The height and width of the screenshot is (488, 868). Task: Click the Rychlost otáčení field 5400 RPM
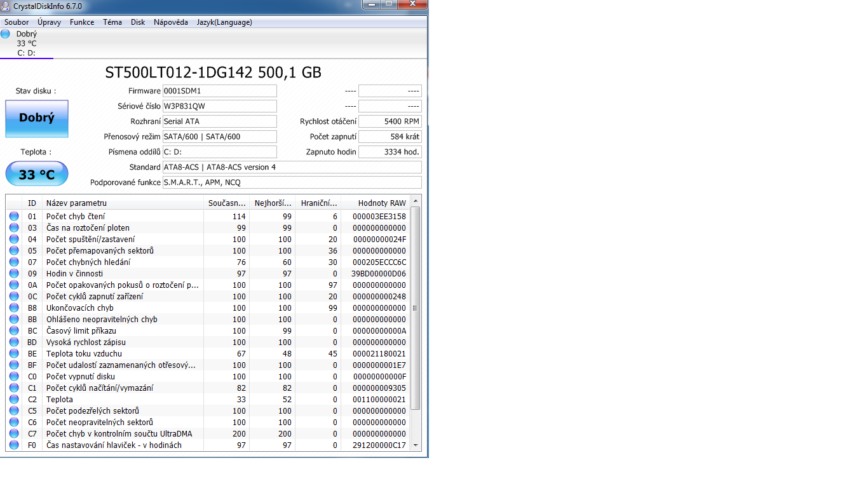(390, 121)
